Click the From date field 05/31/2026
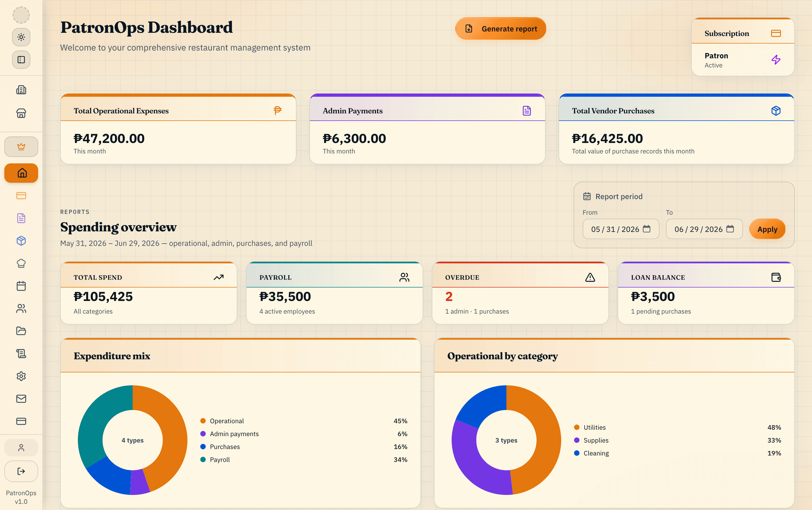The height and width of the screenshot is (510, 812). click(x=621, y=229)
